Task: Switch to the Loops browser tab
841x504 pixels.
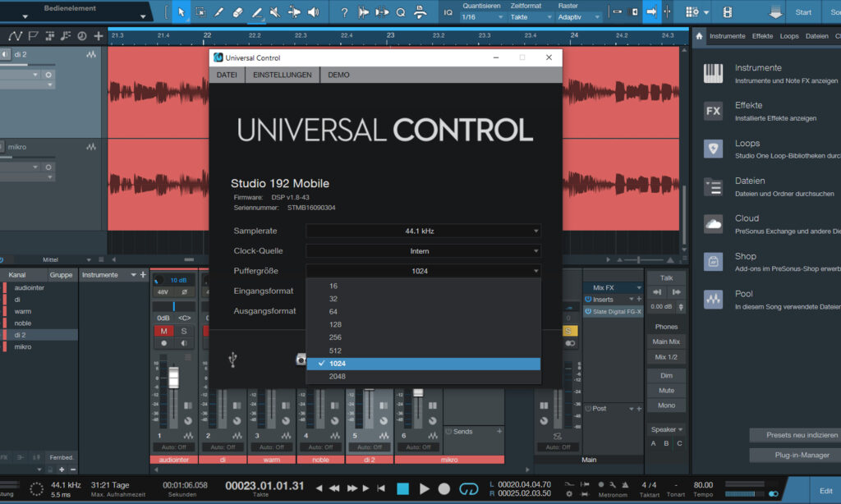Action: (x=789, y=36)
